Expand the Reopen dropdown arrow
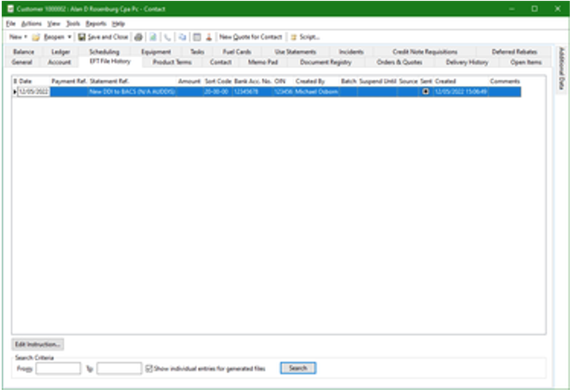This screenshot has height=392, width=572. tap(69, 37)
